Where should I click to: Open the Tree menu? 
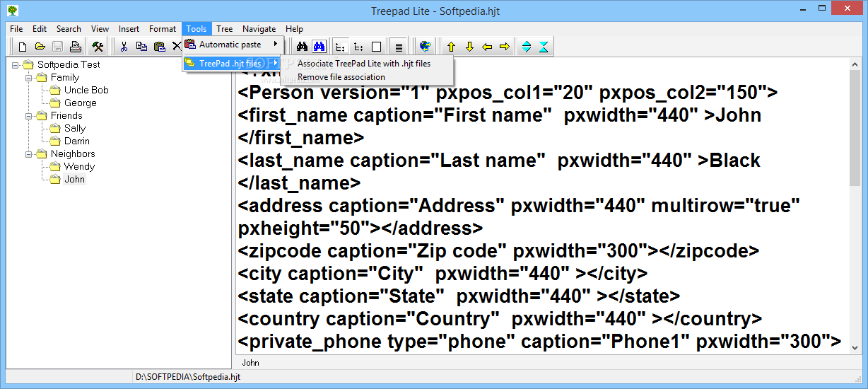pyautogui.click(x=225, y=29)
